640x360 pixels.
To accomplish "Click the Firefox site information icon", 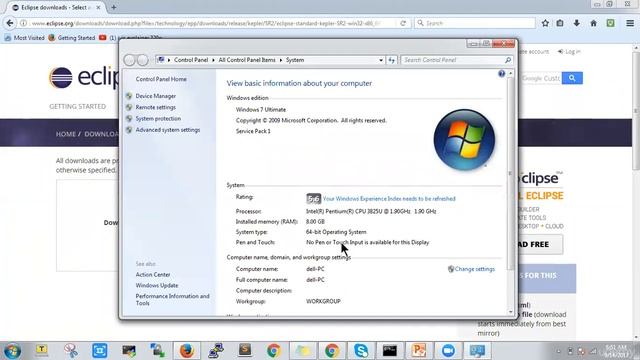I will point(24,23).
